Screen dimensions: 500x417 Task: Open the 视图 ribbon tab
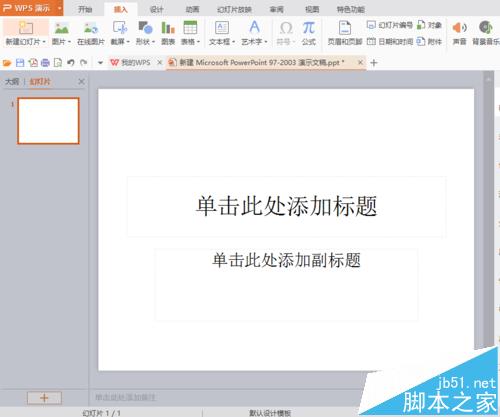pos(312,9)
